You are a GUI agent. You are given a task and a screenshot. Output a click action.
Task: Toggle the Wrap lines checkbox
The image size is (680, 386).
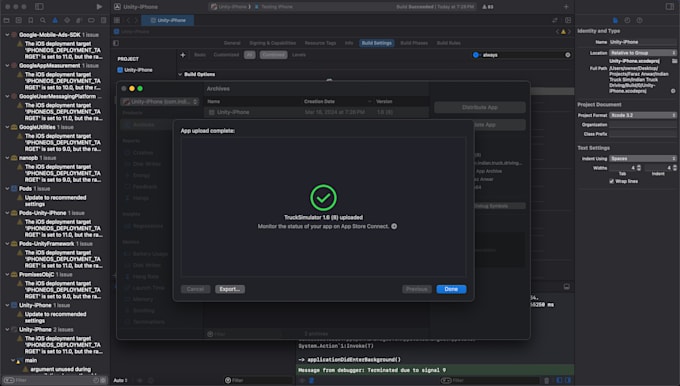coord(611,181)
